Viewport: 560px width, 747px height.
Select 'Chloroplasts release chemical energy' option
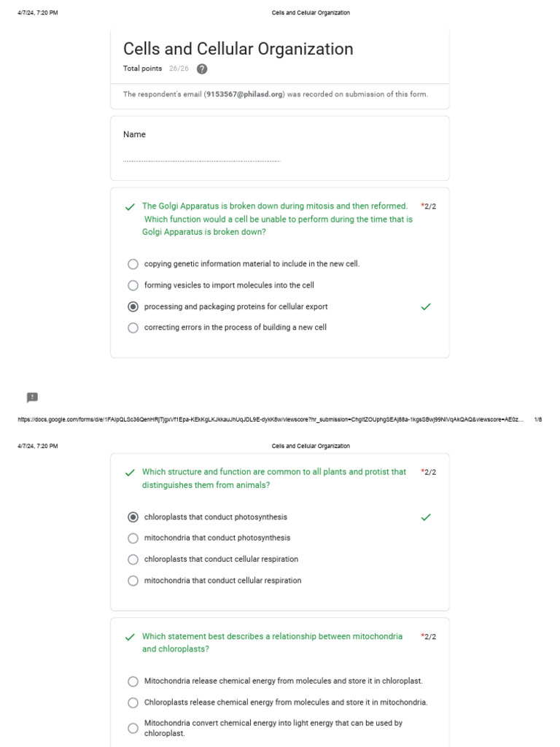[133, 703]
